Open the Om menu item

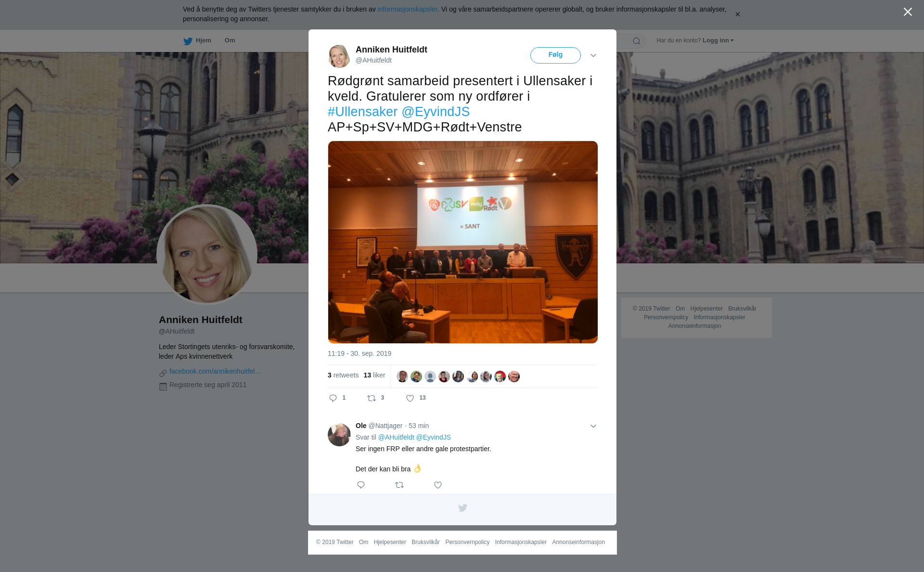(x=230, y=40)
